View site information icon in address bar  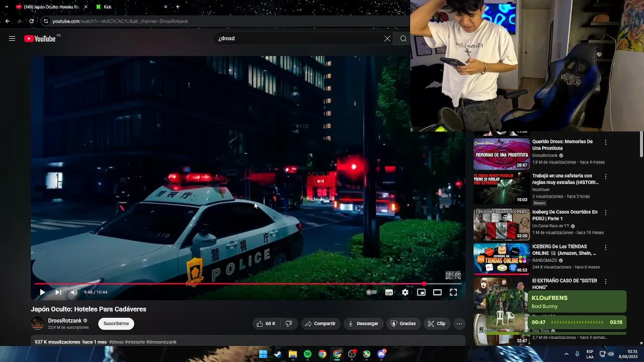tap(46, 21)
